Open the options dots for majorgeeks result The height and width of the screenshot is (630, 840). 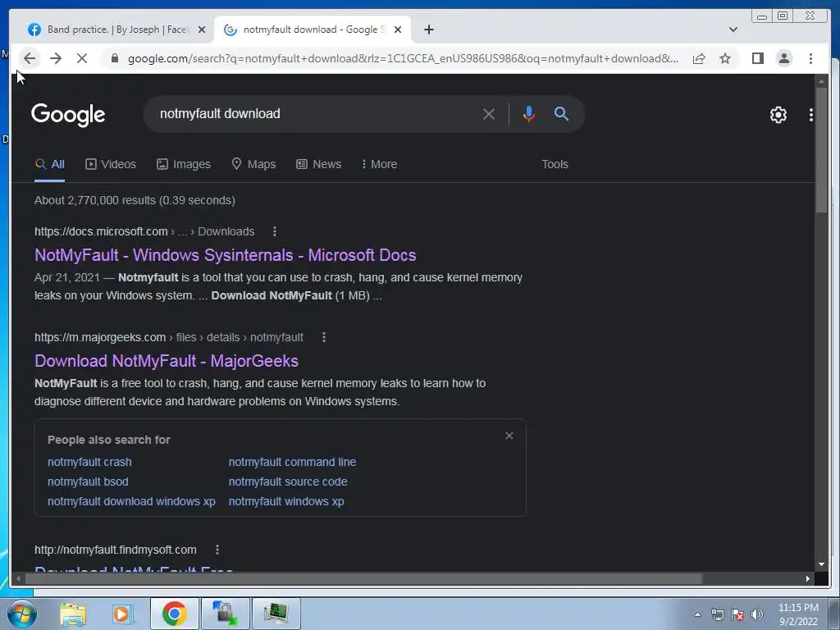pyautogui.click(x=323, y=337)
